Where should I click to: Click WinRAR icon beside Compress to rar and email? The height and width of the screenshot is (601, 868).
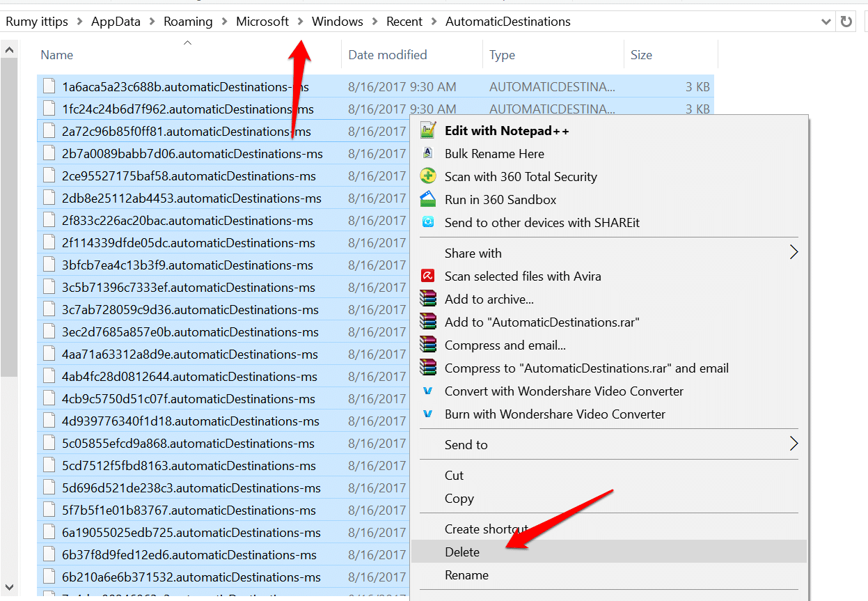pyautogui.click(x=428, y=368)
